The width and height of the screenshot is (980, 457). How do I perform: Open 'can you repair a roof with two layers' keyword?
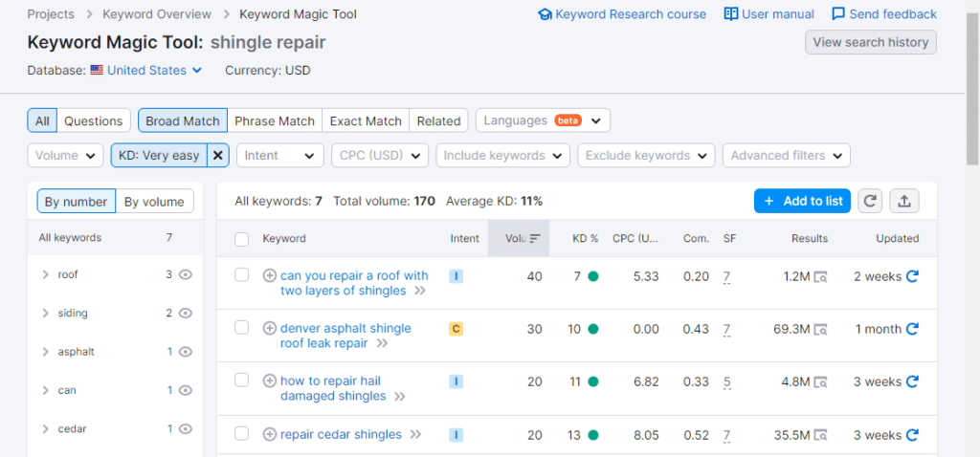(354, 283)
